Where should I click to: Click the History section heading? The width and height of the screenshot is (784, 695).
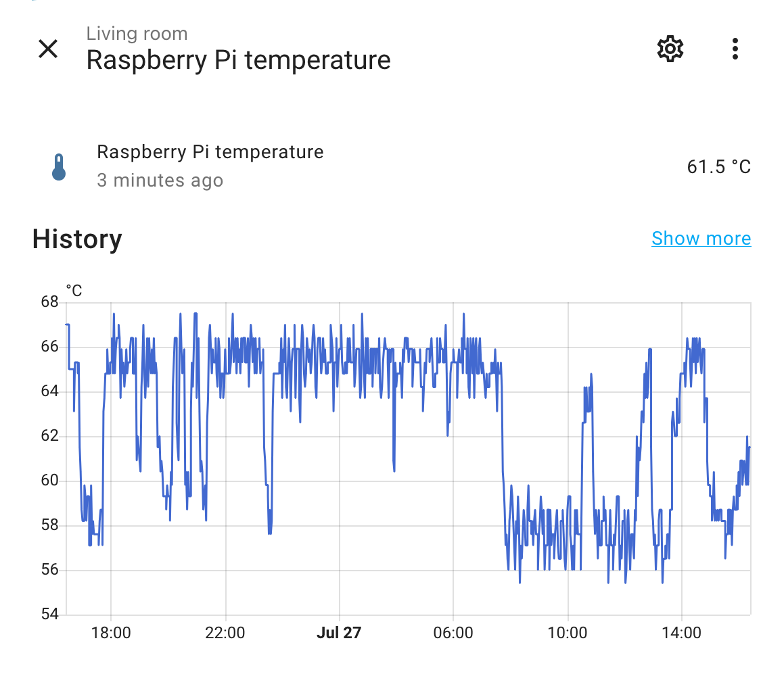tap(77, 239)
